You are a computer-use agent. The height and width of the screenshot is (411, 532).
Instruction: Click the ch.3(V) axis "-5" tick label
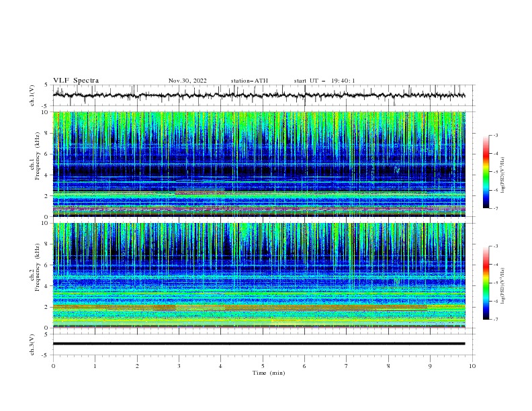tap(46, 355)
